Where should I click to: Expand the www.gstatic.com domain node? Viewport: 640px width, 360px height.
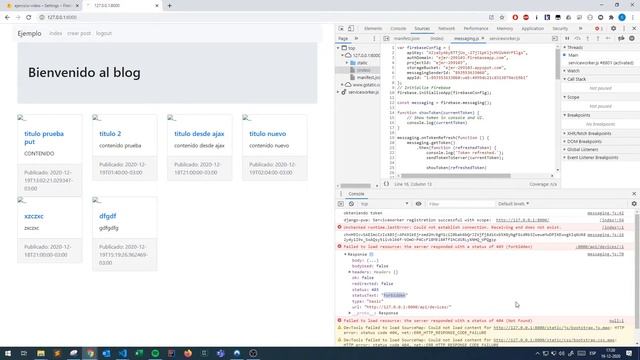pos(342,84)
